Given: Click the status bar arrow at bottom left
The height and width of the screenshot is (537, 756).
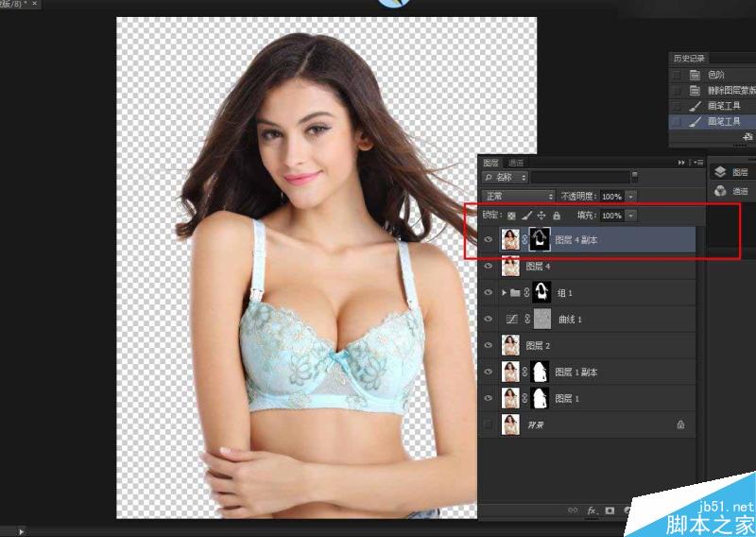Looking at the screenshot, I should click(x=21, y=531).
